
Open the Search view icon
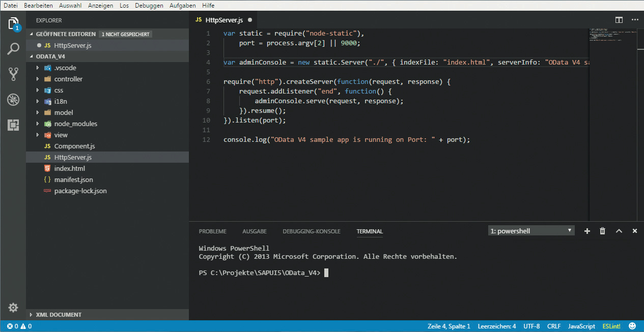(x=13, y=49)
